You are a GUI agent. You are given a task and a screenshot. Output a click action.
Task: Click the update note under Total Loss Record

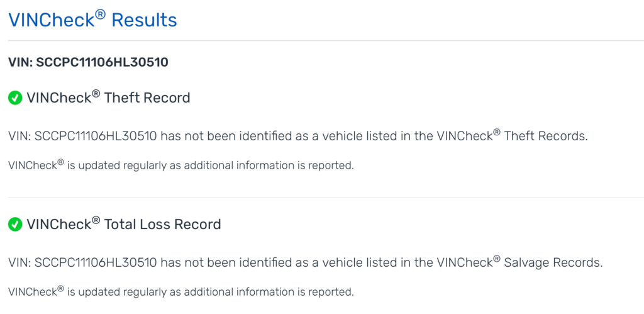(181, 292)
